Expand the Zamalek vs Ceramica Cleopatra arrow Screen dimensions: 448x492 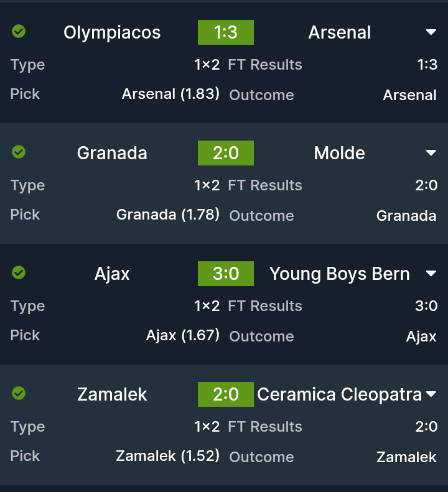[431, 394]
